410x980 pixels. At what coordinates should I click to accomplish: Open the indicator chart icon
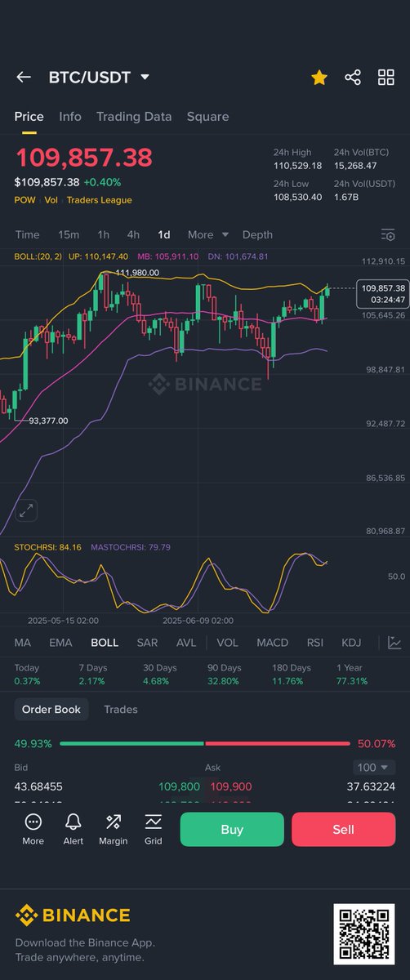point(394,643)
